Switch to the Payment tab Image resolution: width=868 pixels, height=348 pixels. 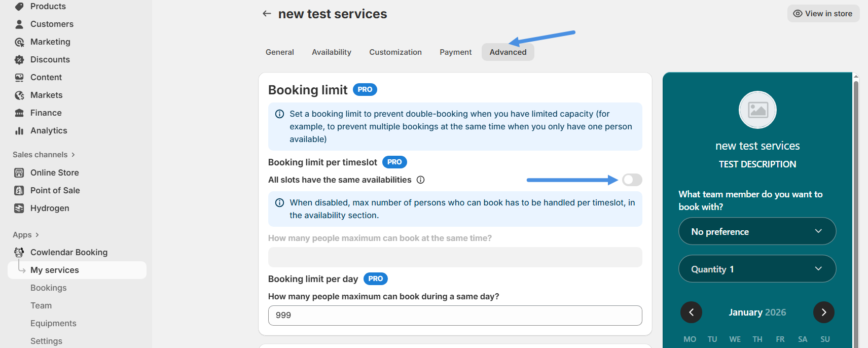coord(455,52)
